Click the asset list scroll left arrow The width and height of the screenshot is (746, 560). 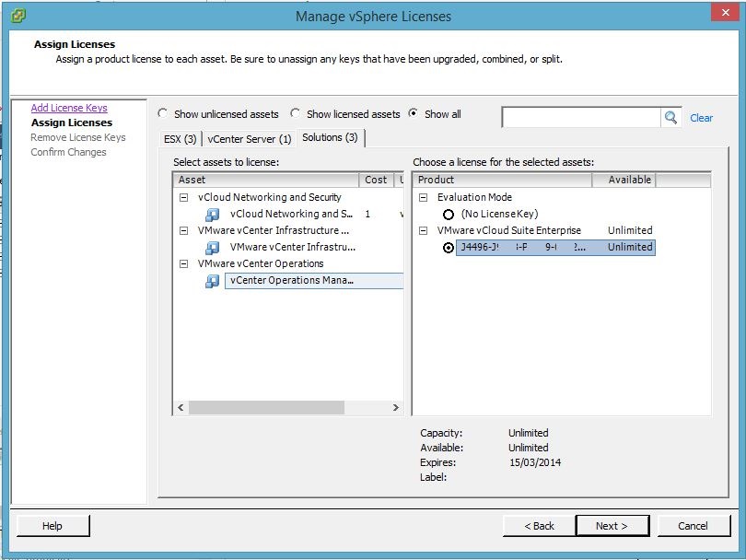coord(181,407)
